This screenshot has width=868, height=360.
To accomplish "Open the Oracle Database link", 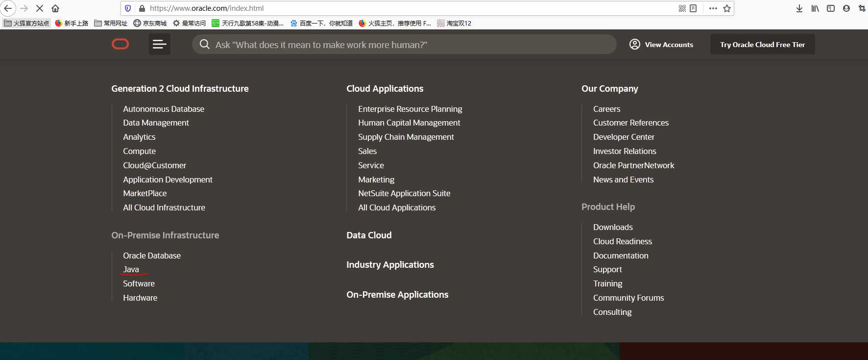I will [152, 256].
